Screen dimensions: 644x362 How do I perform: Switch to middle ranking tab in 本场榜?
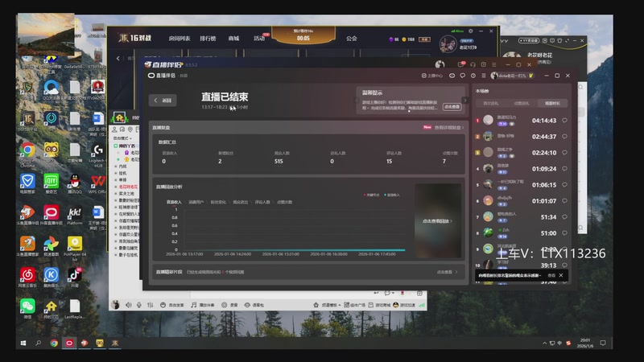(x=522, y=104)
